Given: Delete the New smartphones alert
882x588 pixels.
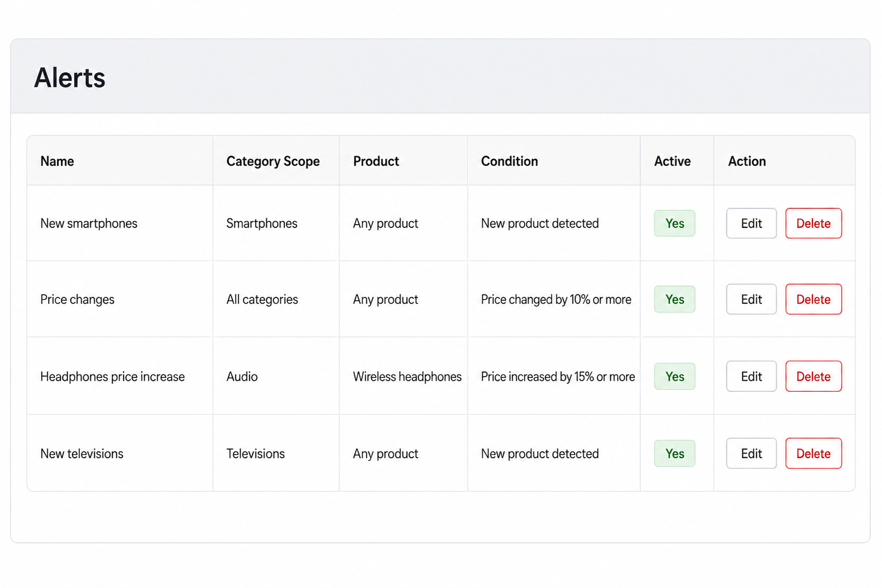Looking at the screenshot, I should (x=813, y=223).
